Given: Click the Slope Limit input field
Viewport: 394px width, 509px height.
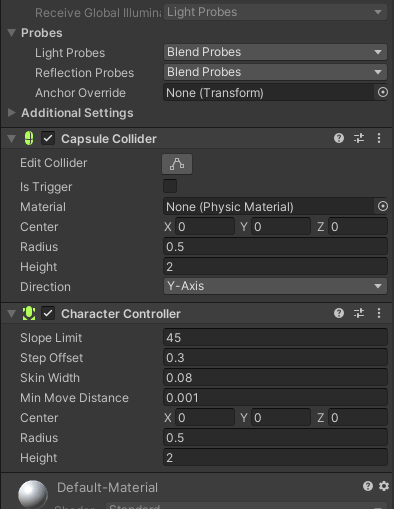Looking at the screenshot, I should coord(275,337).
